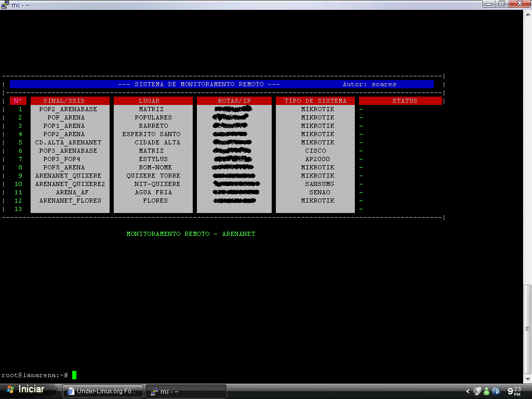532x399 pixels.
Task: Click the terminal scrollbar up arrow
Action: click(x=528, y=15)
